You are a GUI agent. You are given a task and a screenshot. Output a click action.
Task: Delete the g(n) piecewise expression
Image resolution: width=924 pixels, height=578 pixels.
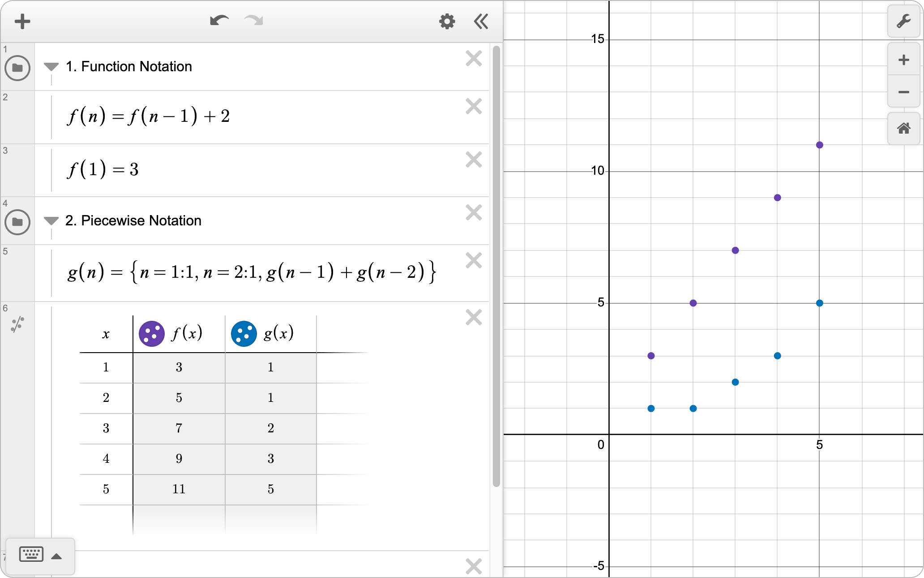tap(473, 260)
